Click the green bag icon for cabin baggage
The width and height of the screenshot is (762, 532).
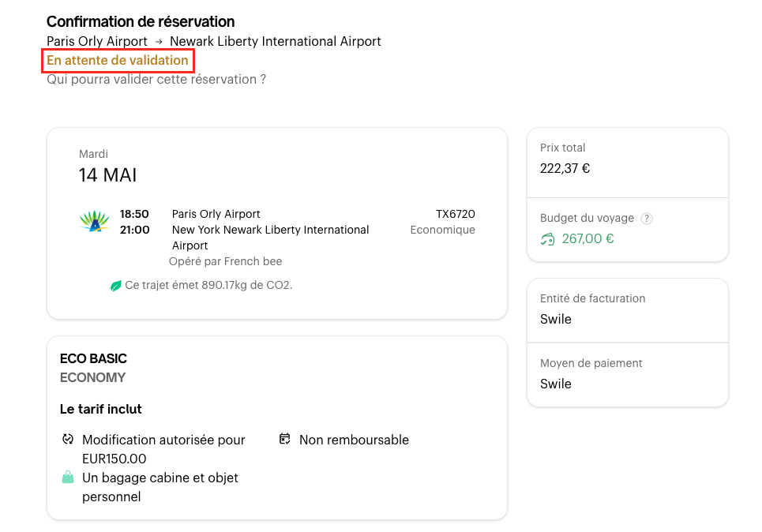click(x=68, y=478)
